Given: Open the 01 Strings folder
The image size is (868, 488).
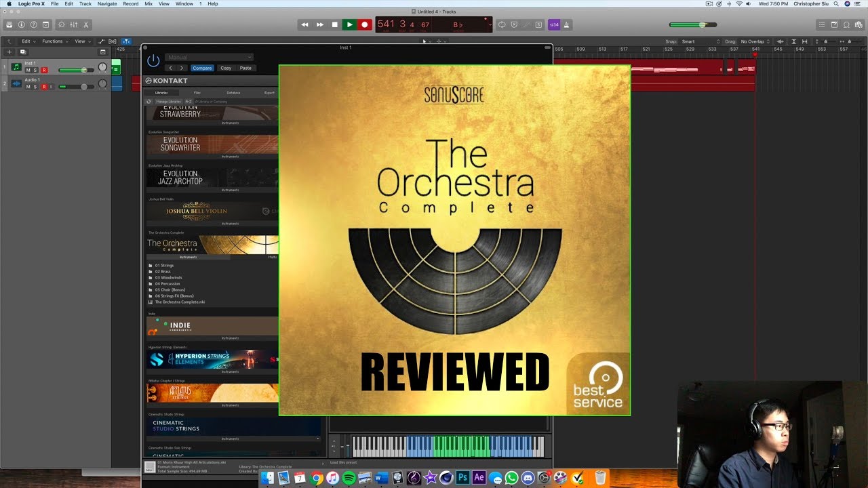Looking at the screenshot, I should [x=164, y=266].
